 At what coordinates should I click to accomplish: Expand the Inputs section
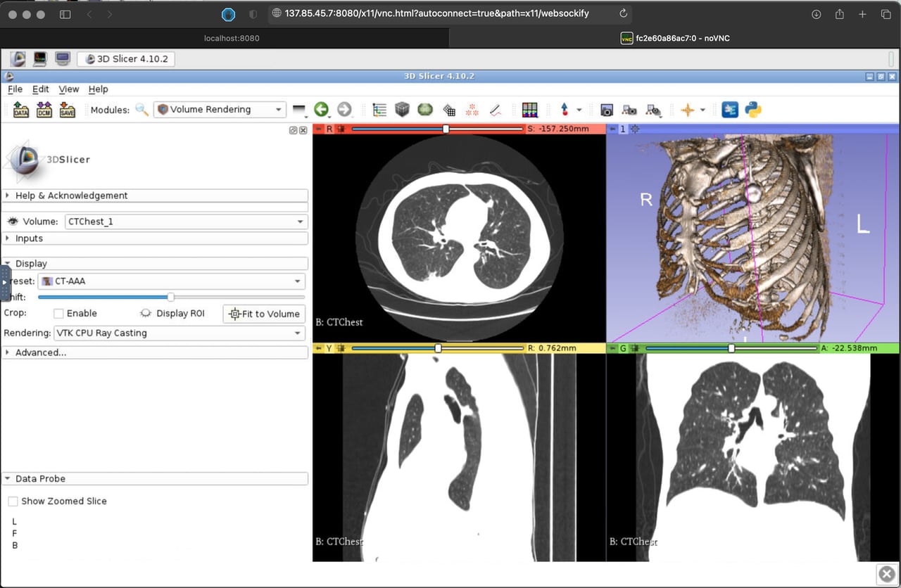pyautogui.click(x=29, y=238)
